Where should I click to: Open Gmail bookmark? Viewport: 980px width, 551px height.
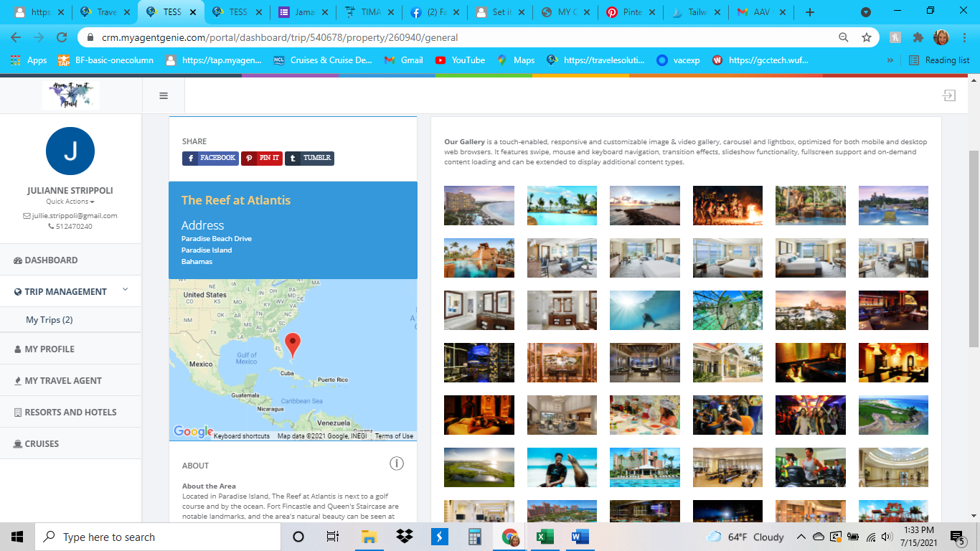click(x=404, y=60)
